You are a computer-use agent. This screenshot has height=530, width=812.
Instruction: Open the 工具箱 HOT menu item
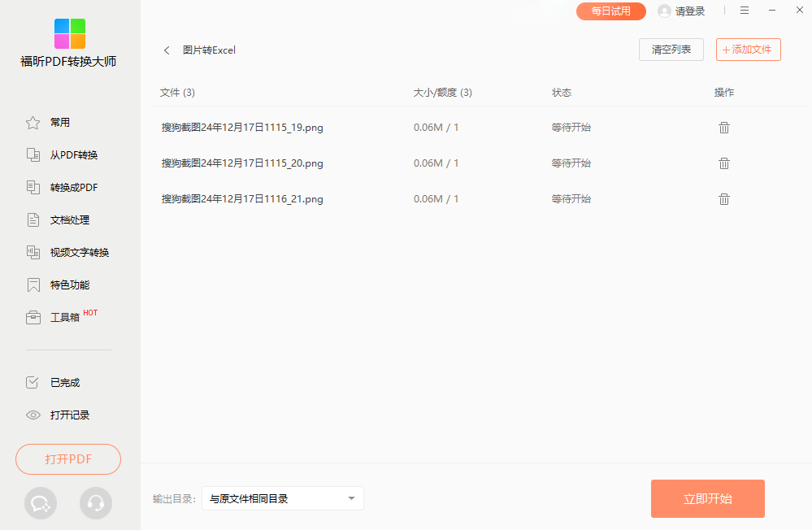pos(65,318)
